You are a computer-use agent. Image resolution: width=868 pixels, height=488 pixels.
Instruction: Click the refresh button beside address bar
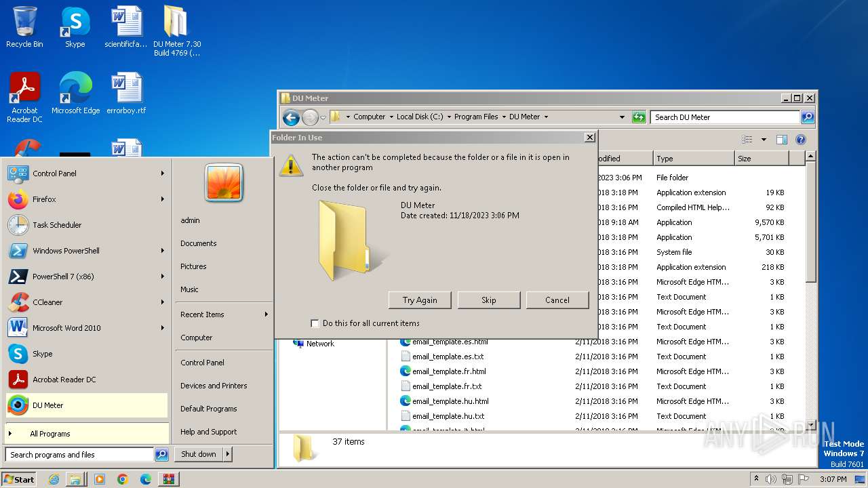(639, 117)
